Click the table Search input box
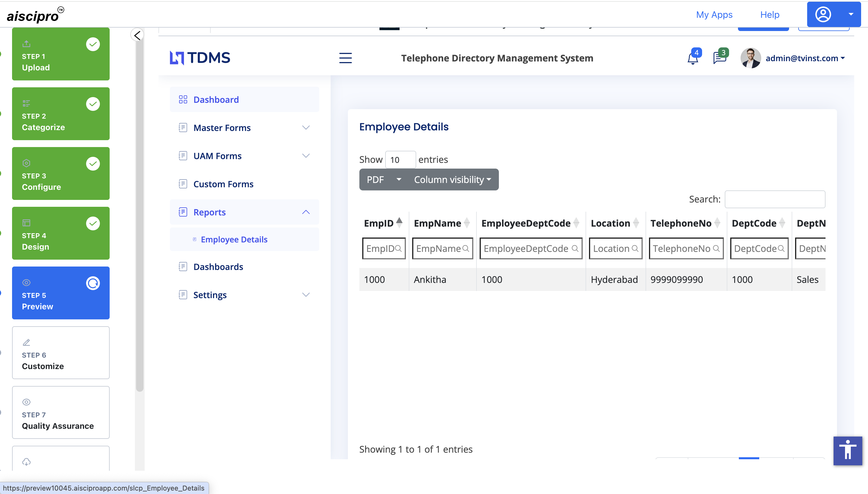868x494 pixels. (x=775, y=199)
